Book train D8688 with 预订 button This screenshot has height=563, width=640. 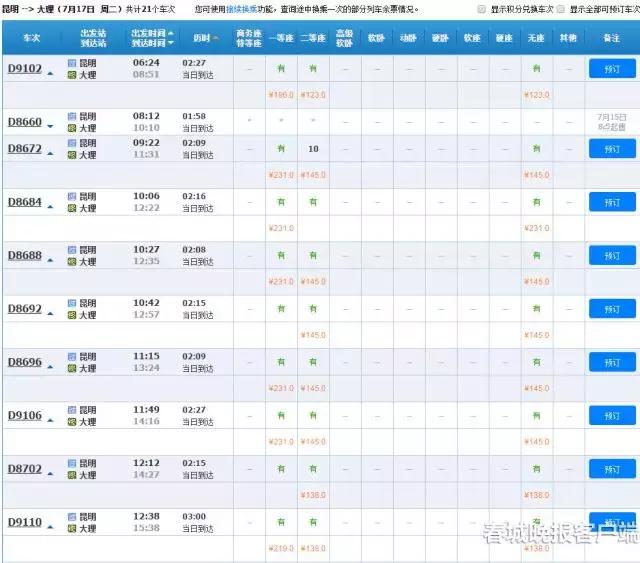pos(612,256)
